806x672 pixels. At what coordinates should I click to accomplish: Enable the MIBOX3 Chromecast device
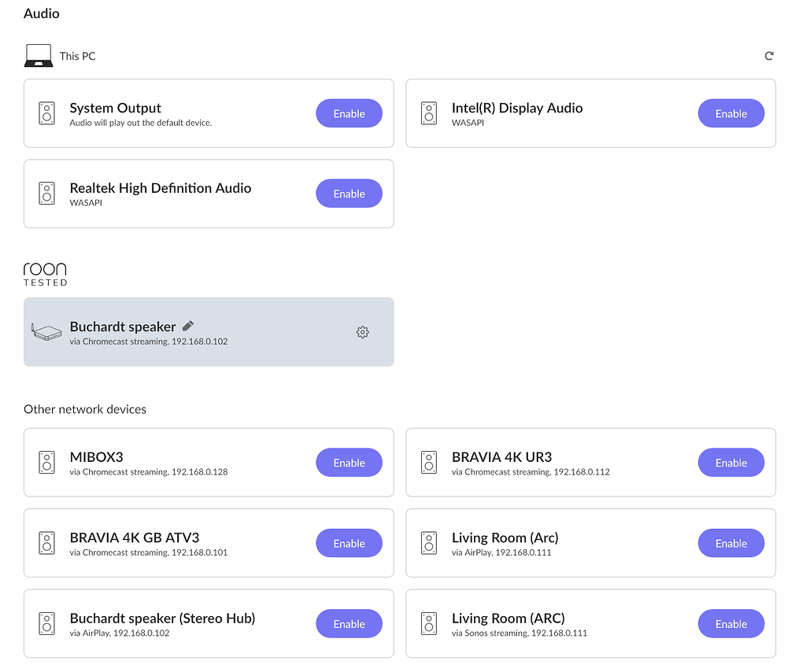349,462
